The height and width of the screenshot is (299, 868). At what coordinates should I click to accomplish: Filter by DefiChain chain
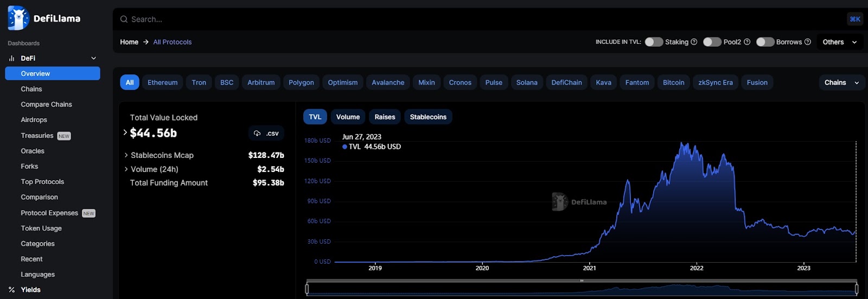566,82
